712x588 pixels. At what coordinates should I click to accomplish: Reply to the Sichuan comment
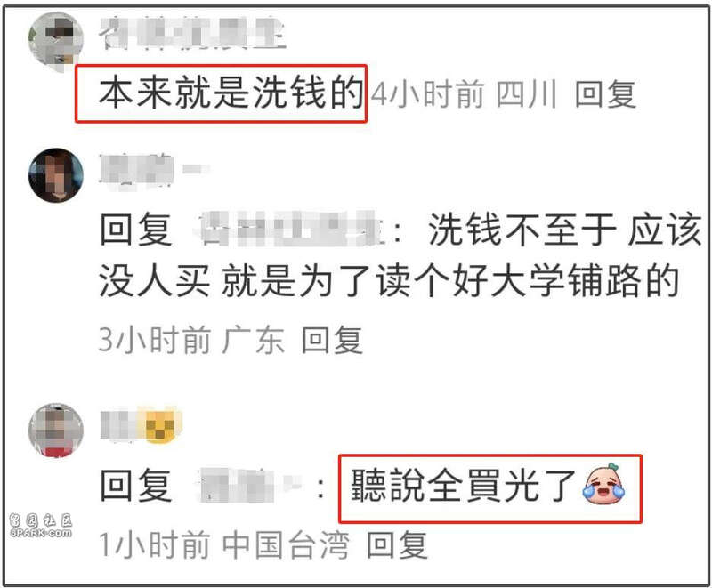(x=605, y=94)
